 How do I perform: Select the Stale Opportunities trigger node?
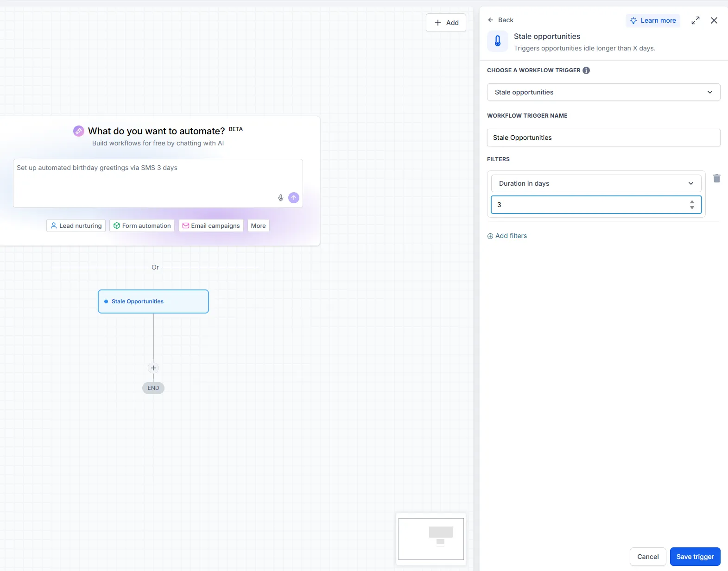[153, 301]
